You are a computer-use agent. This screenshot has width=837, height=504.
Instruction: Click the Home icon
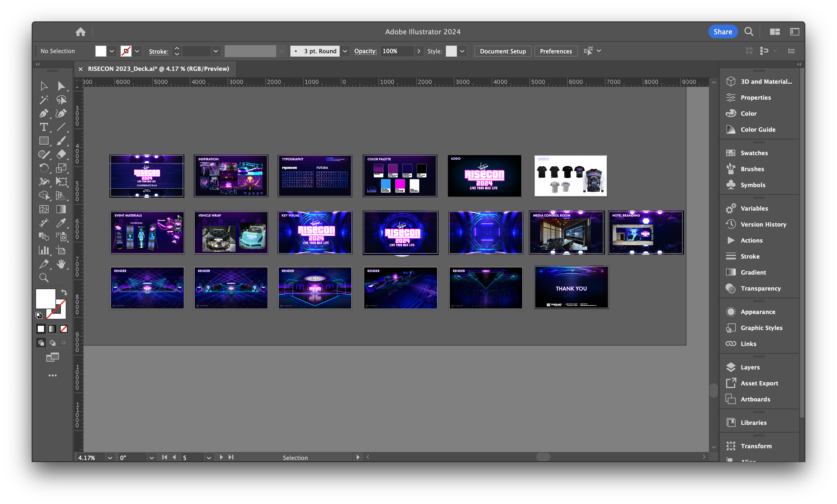point(81,32)
